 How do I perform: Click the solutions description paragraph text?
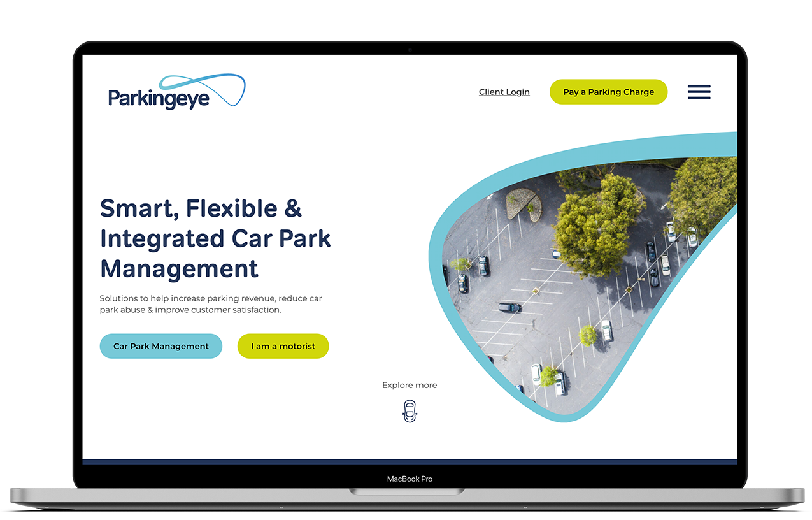[x=210, y=304]
